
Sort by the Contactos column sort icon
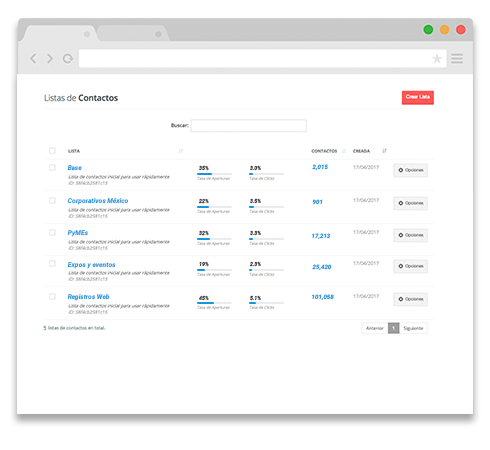[344, 151]
